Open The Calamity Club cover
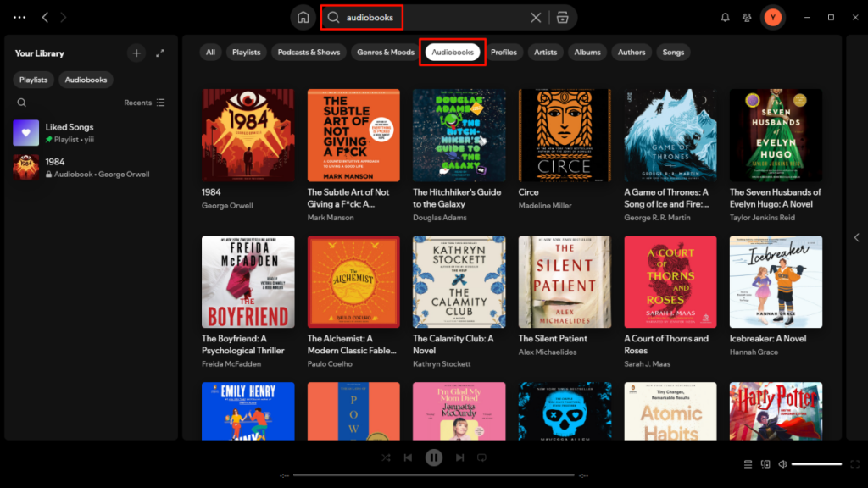The height and width of the screenshot is (488, 868). click(459, 281)
